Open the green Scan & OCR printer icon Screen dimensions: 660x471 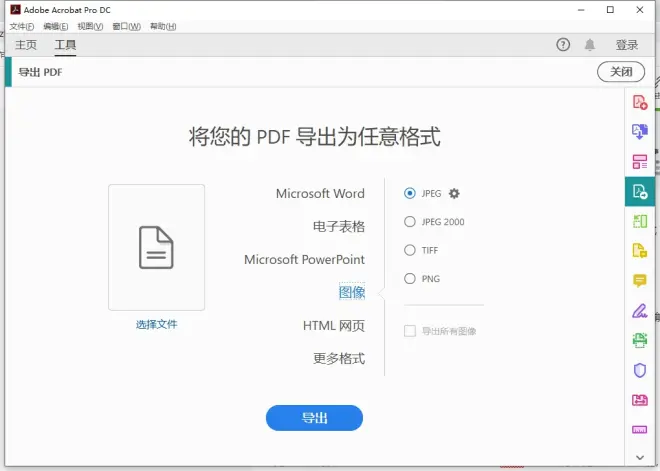640,340
